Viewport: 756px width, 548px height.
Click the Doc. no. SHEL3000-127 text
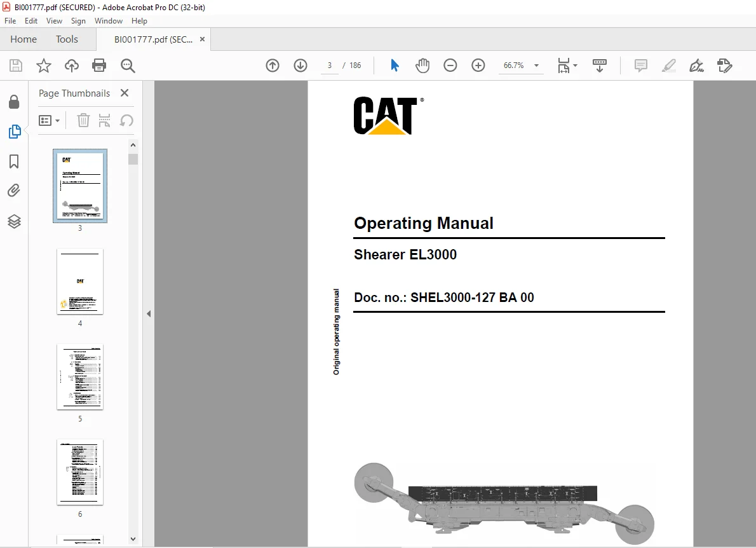pos(443,298)
